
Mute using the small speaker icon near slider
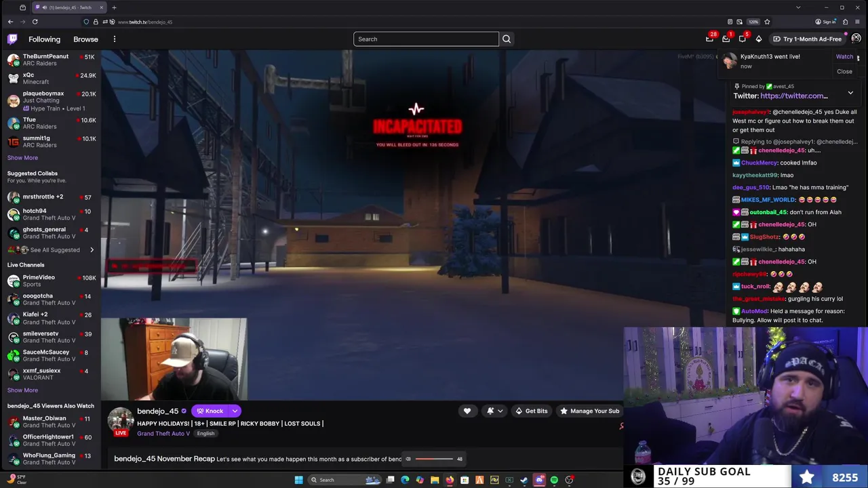408,459
